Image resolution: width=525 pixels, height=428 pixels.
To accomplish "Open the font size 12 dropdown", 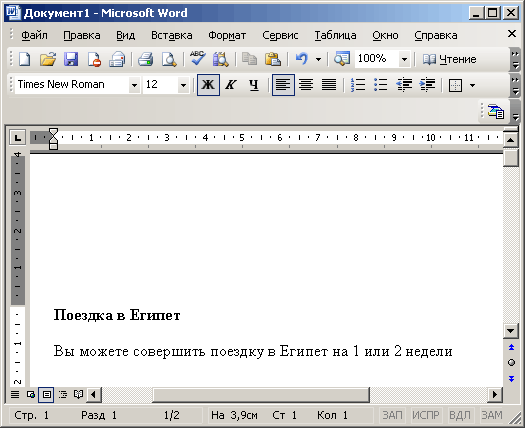I will click(x=183, y=85).
